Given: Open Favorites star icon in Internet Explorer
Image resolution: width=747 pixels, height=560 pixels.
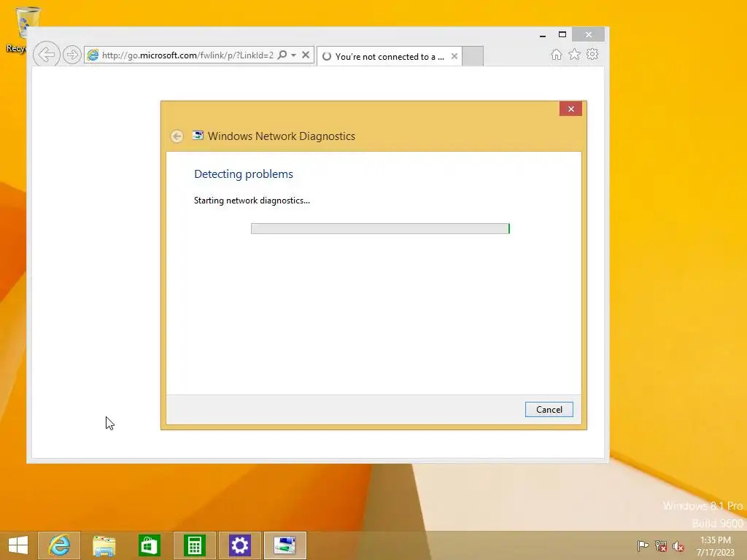Looking at the screenshot, I should tap(575, 54).
